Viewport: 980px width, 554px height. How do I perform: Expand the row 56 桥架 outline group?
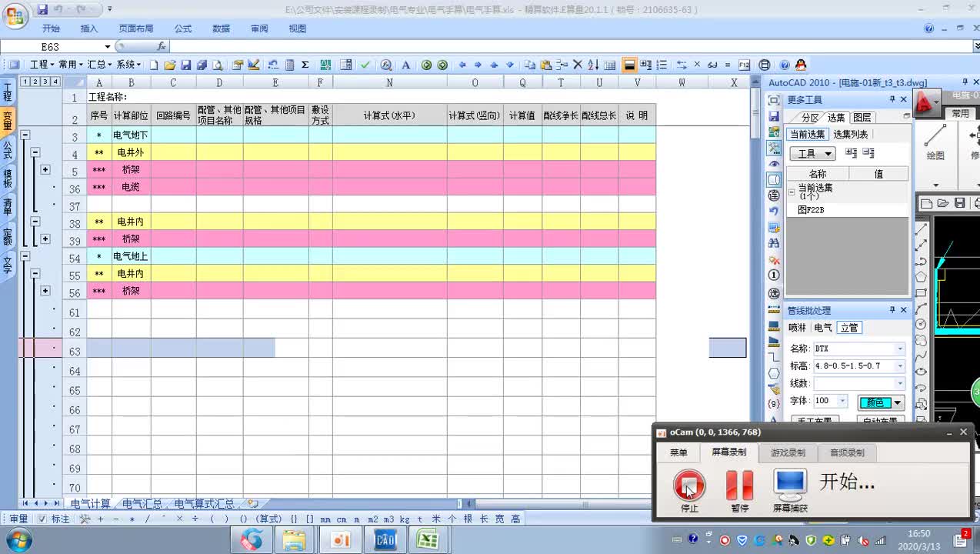45,291
